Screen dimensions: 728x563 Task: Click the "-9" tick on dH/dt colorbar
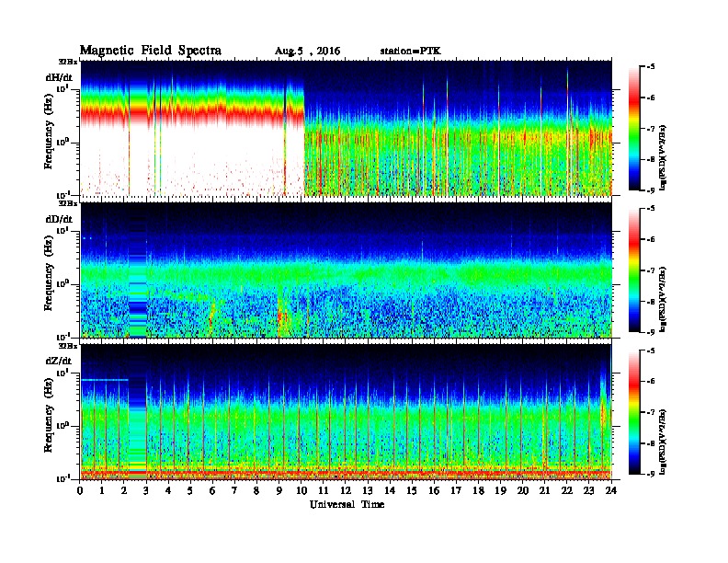tap(651, 190)
